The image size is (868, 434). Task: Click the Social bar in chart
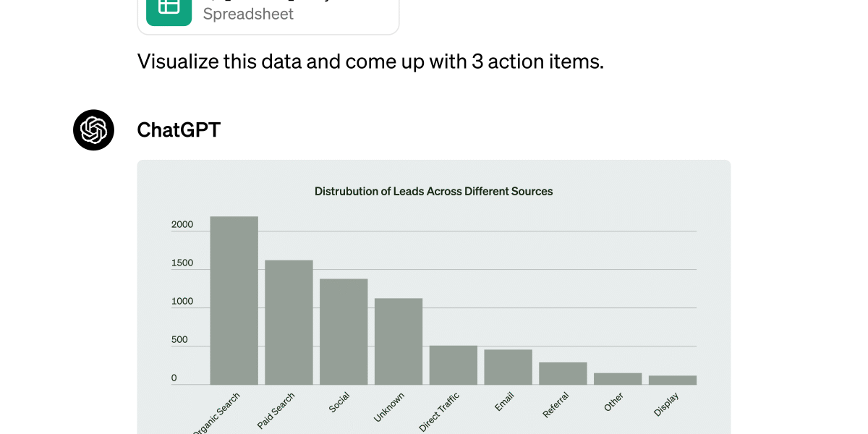coord(344,332)
